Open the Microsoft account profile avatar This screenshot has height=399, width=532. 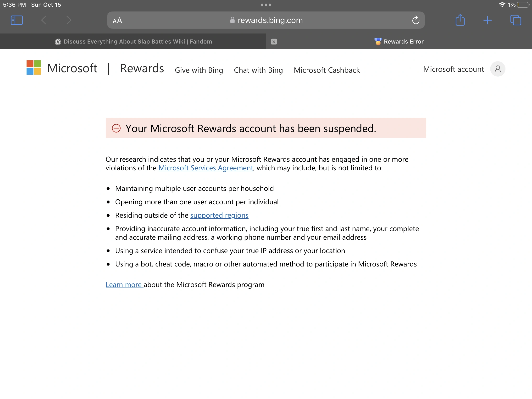click(x=498, y=69)
